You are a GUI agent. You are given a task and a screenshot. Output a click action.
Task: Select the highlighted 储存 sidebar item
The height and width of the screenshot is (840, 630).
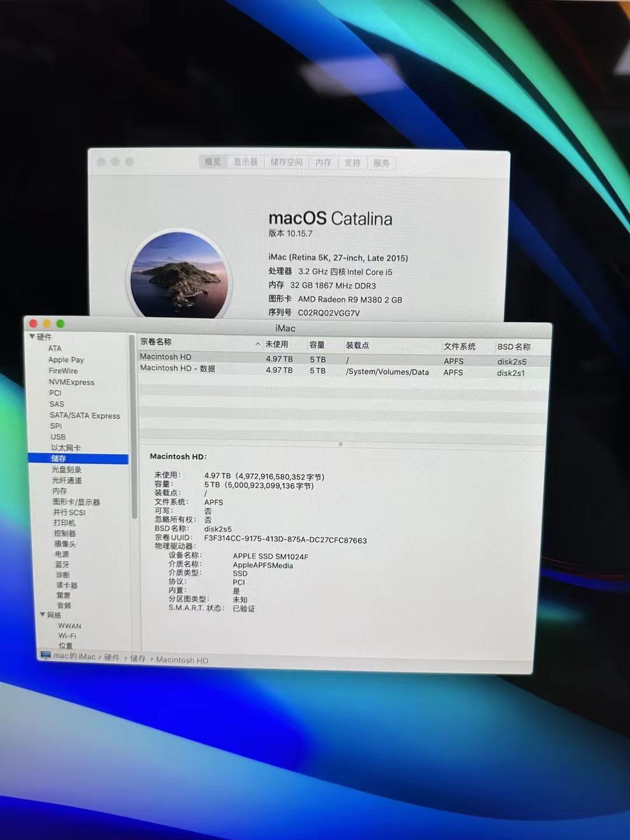click(x=78, y=459)
